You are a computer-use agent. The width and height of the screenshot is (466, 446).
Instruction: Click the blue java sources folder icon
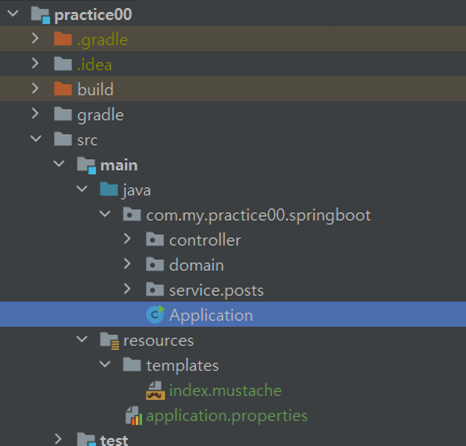(x=109, y=189)
